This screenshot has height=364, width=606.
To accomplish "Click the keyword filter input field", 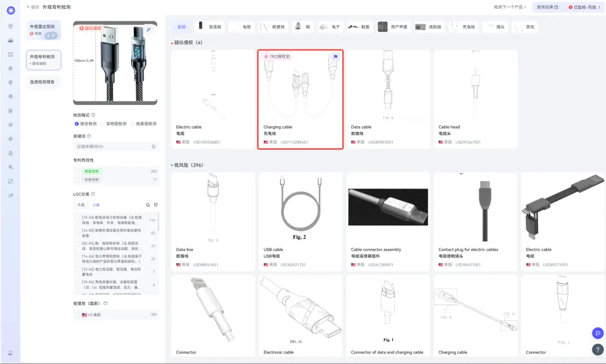I will 116,146.
